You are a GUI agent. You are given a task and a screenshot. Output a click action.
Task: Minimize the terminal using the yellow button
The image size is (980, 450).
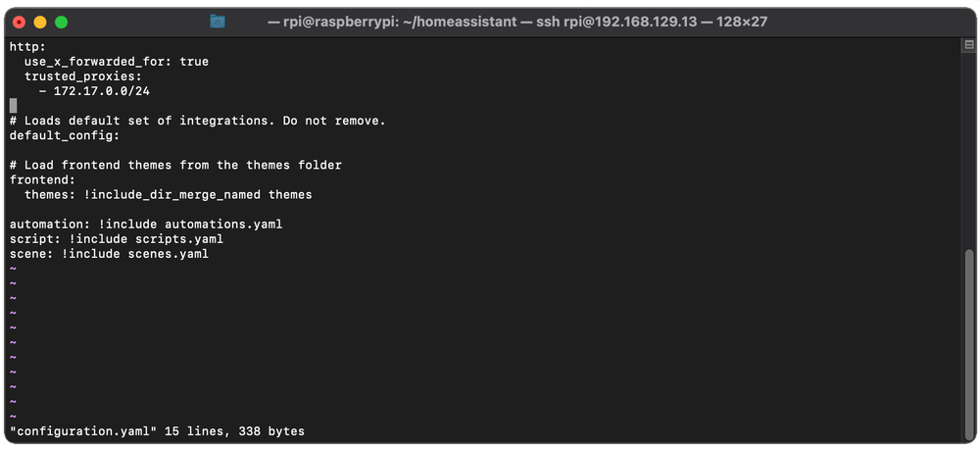coord(39,21)
